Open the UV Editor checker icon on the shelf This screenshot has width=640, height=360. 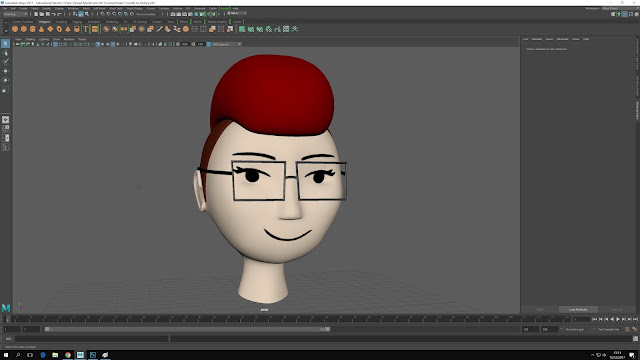[286, 29]
